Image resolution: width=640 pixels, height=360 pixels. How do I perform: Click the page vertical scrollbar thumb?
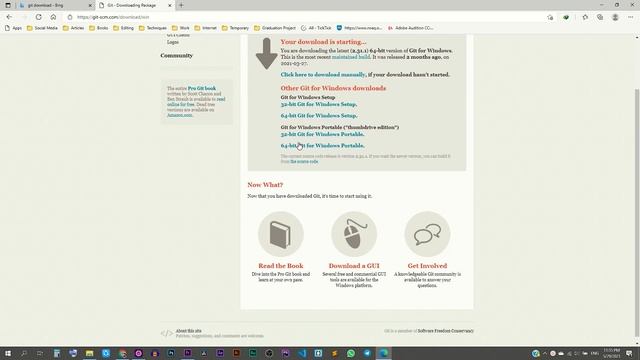pos(637,212)
